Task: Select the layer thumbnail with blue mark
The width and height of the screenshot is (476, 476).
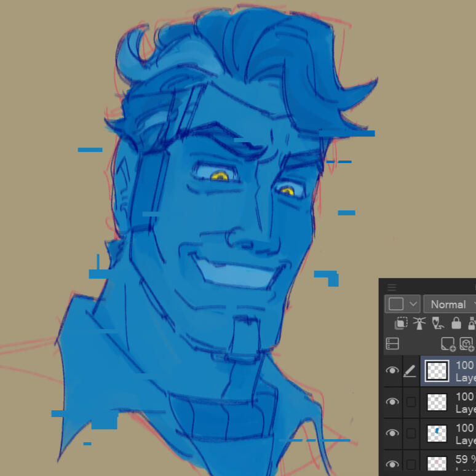Action: pyautogui.click(x=437, y=433)
